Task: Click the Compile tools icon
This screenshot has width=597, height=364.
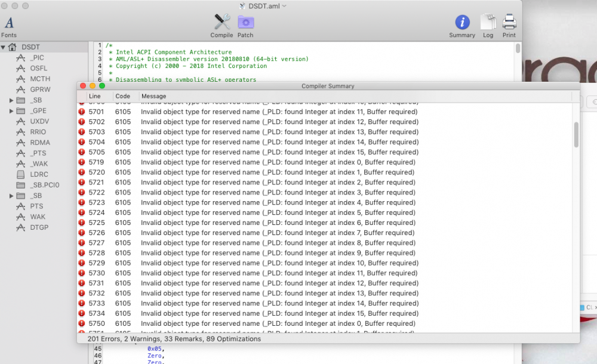Action: 221,21
